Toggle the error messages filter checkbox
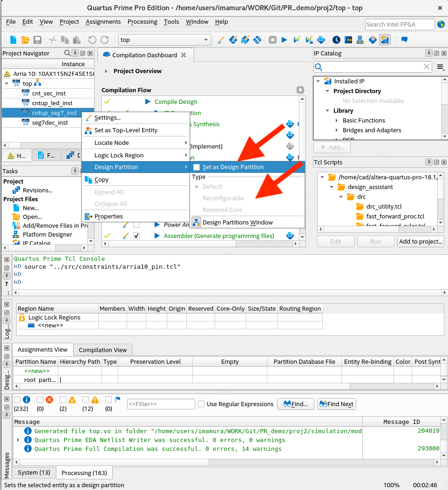Viewport: 448px width, 490px height. pos(40,399)
